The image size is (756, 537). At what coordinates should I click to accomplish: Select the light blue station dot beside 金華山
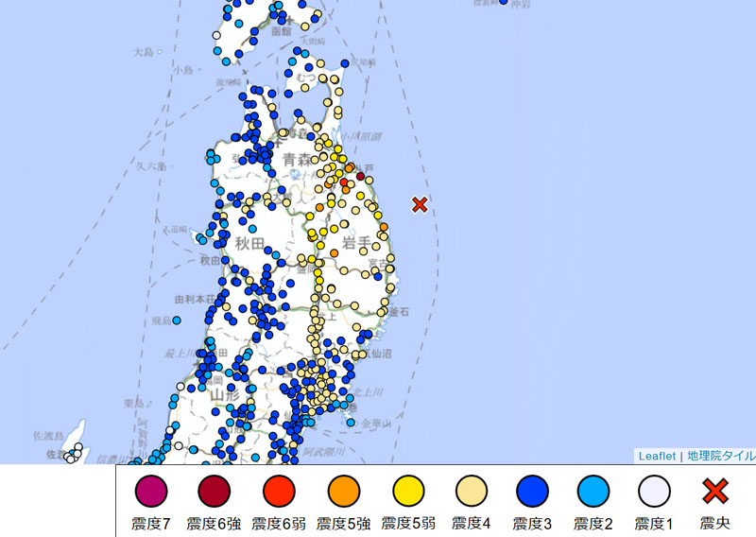(x=351, y=423)
